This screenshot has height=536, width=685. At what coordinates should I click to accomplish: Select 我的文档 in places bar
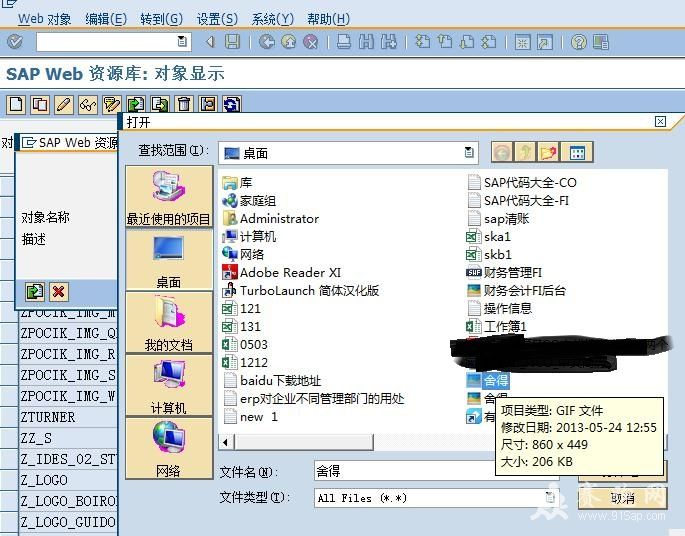[169, 323]
